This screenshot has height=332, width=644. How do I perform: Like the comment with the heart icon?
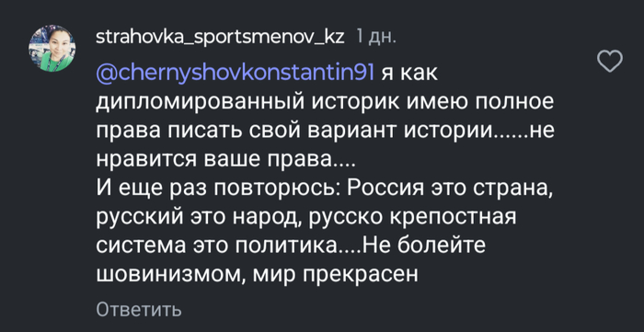coord(609,62)
